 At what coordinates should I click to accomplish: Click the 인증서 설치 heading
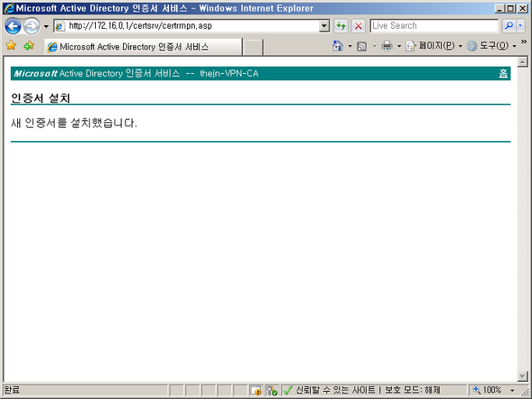tap(41, 98)
